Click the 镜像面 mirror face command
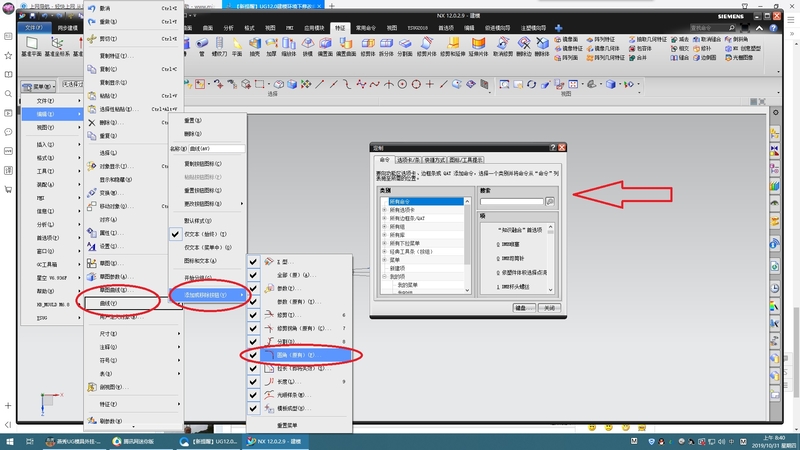The height and width of the screenshot is (450, 800). [567, 39]
